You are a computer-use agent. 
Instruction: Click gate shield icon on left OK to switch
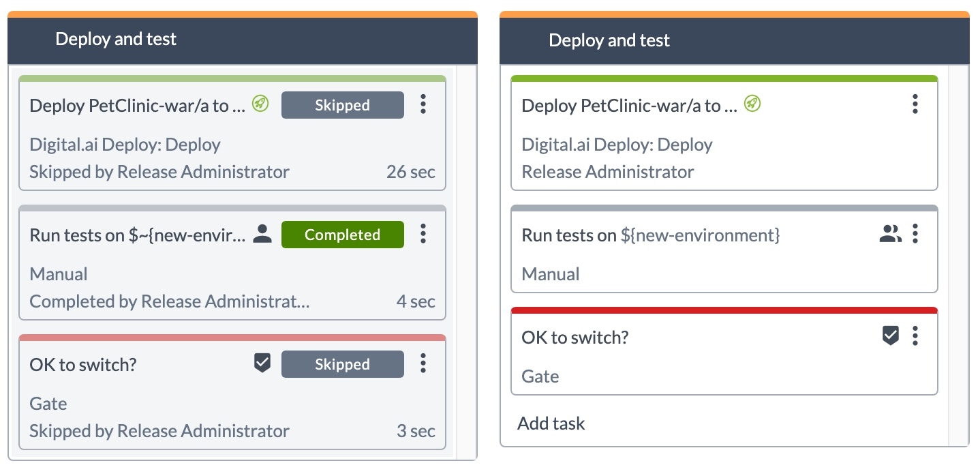(262, 363)
